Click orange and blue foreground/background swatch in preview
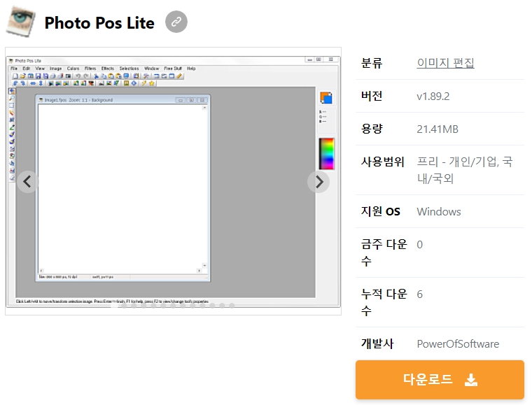This screenshot has height=405, width=532. [326, 98]
